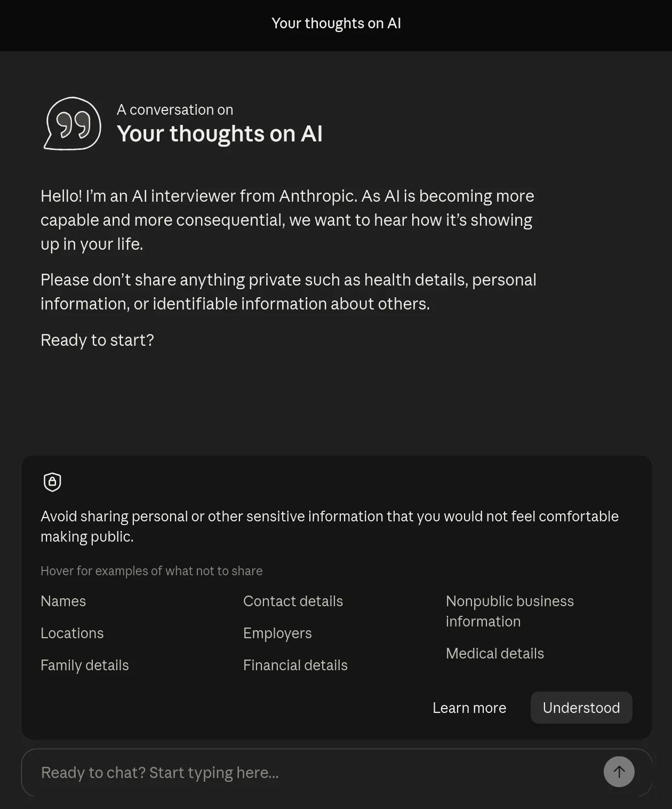This screenshot has width=672, height=809.
Task: Select the Employers example item
Action: click(277, 633)
